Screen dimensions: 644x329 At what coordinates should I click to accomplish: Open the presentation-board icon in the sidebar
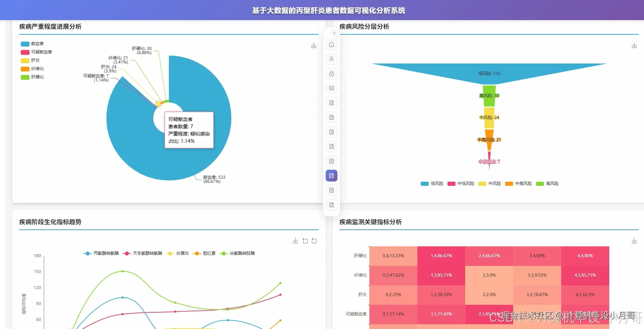pyautogui.click(x=331, y=88)
